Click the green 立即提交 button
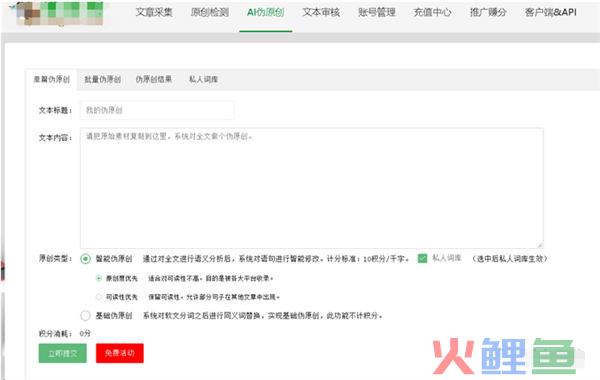The width and height of the screenshot is (600, 380). tap(63, 353)
